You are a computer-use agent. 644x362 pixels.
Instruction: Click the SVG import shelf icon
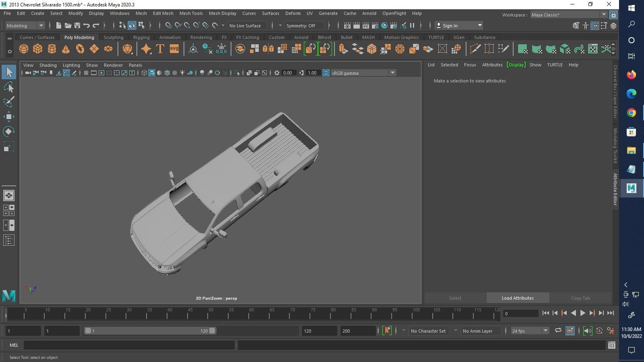pyautogui.click(x=174, y=49)
